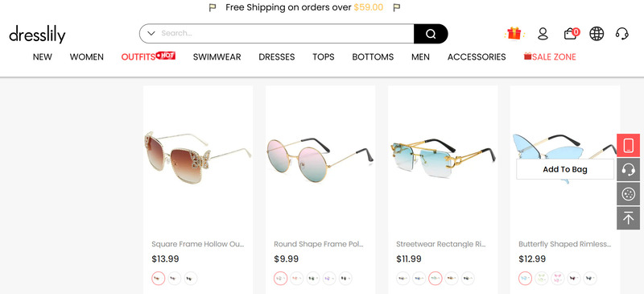Open the user account profile icon

[543, 34]
